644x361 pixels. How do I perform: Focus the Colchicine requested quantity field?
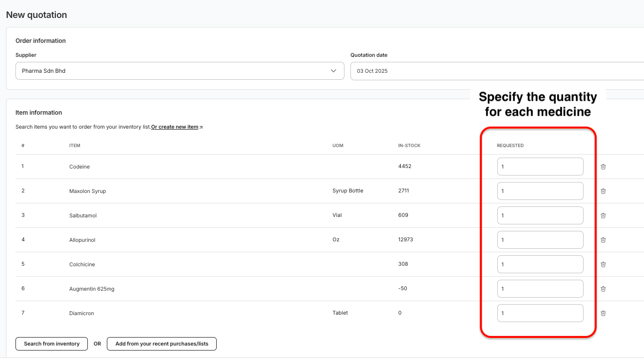click(540, 264)
